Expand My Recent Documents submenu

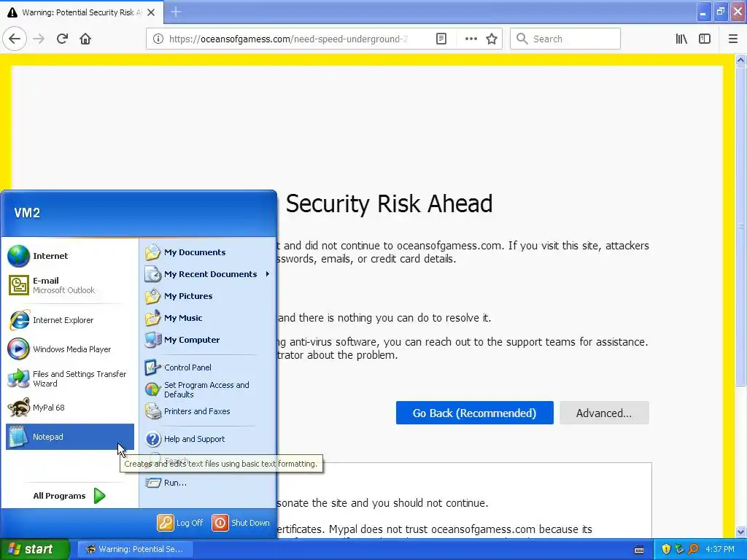tap(208, 274)
